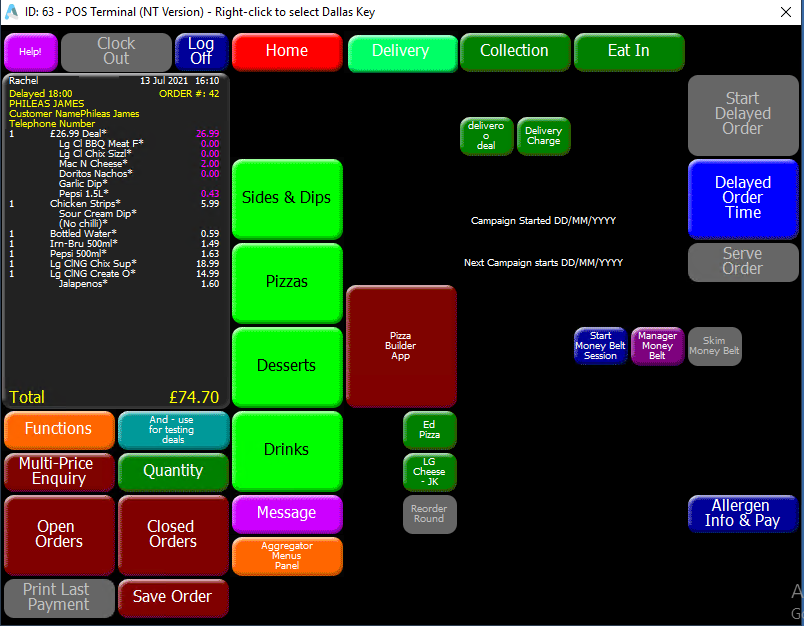This screenshot has width=804, height=626.
Task: Open the Aggregator Menus Panel
Action: point(286,556)
